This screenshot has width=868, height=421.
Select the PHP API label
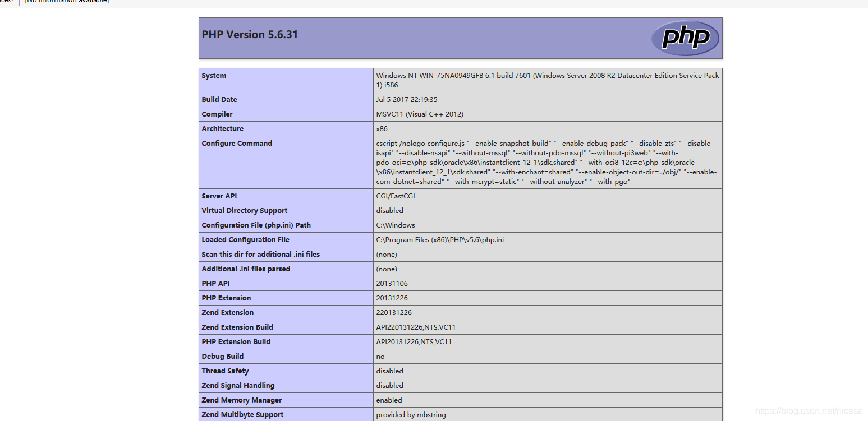216,284
